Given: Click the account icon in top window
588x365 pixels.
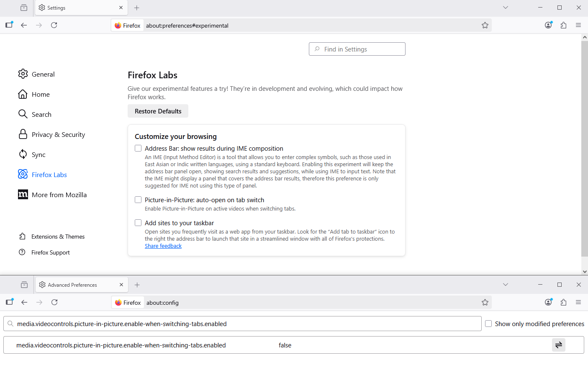Looking at the screenshot, I should point(548,25).
